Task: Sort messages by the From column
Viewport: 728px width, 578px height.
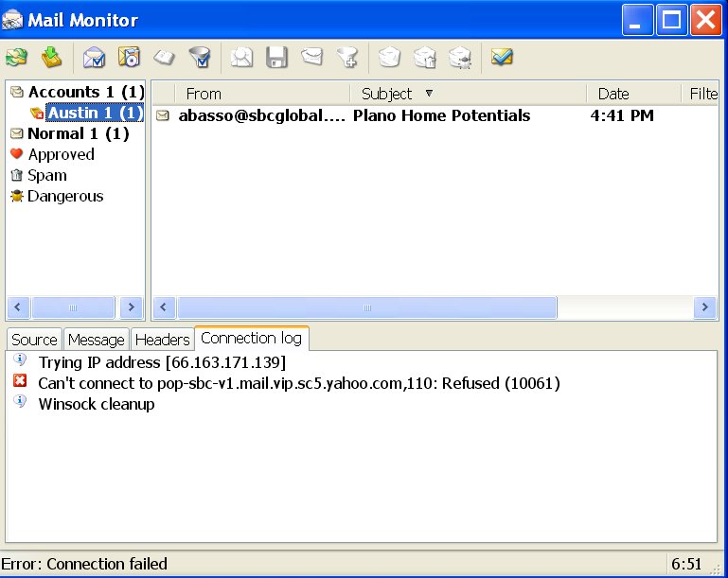Action: pos(262,94)
